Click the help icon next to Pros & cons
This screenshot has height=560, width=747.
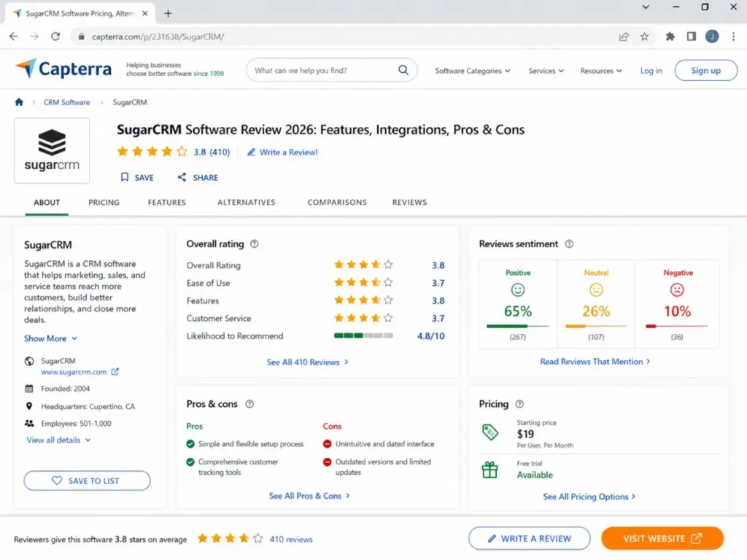coord(249,404)
